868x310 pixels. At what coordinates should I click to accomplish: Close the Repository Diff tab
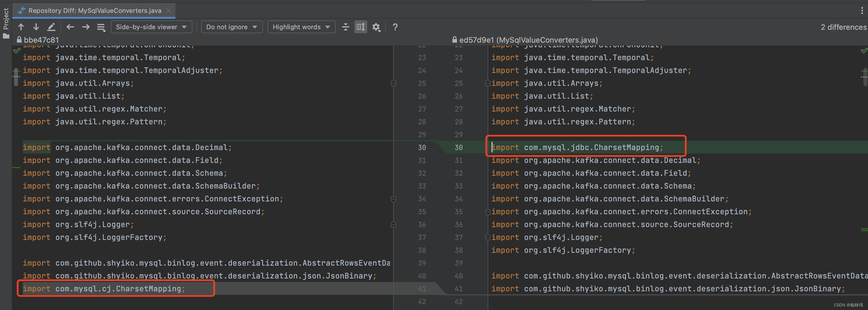click(x=168, y=11)
